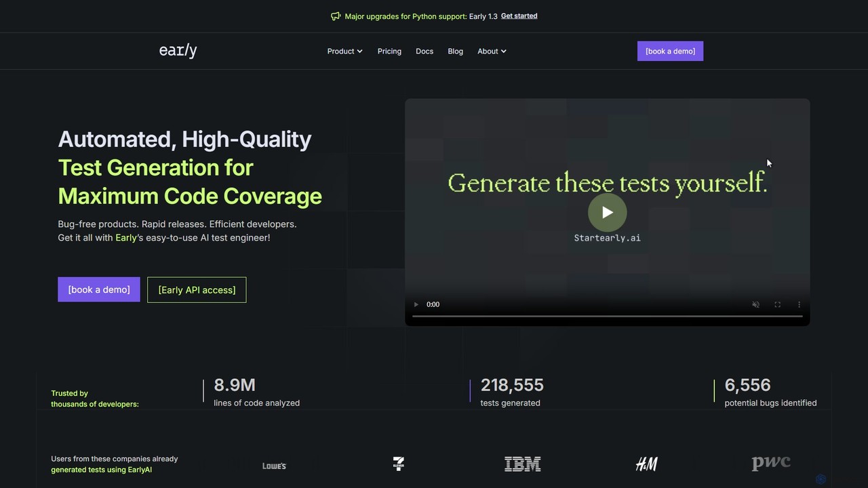
Task: Click the 'Startearly.ai' text in the video
Action: pyautogui.click(x=607, y=238)
